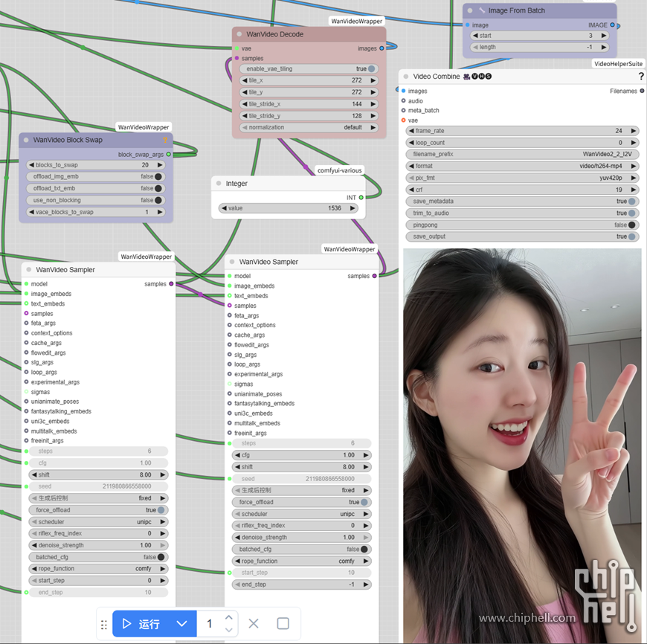Grab the run bar drag handle dots
The height and width of the screenshot is (644, 647).
pos(104,625)
